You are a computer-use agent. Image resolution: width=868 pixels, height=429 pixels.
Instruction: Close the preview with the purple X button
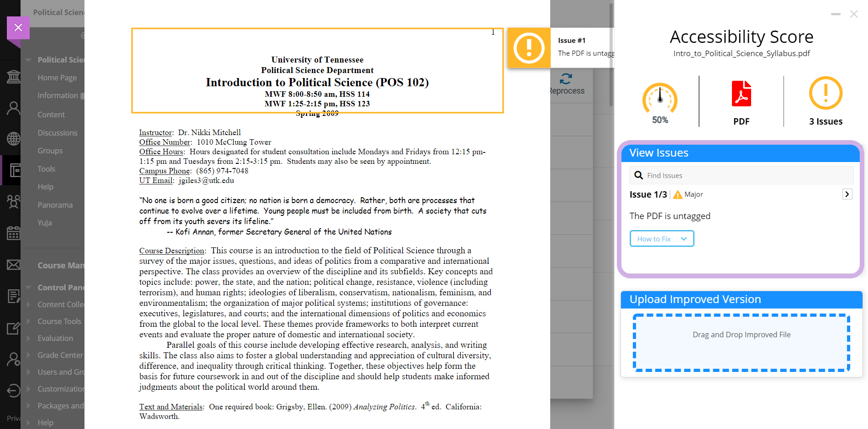(x=18, y=28)
